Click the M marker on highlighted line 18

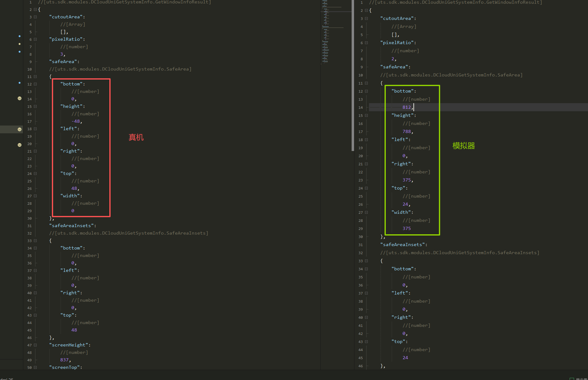click(20, 129)
